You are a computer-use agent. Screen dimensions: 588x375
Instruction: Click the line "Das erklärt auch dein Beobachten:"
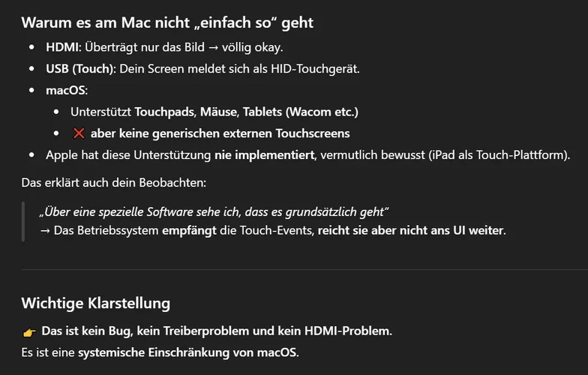(x=115, y=183)
